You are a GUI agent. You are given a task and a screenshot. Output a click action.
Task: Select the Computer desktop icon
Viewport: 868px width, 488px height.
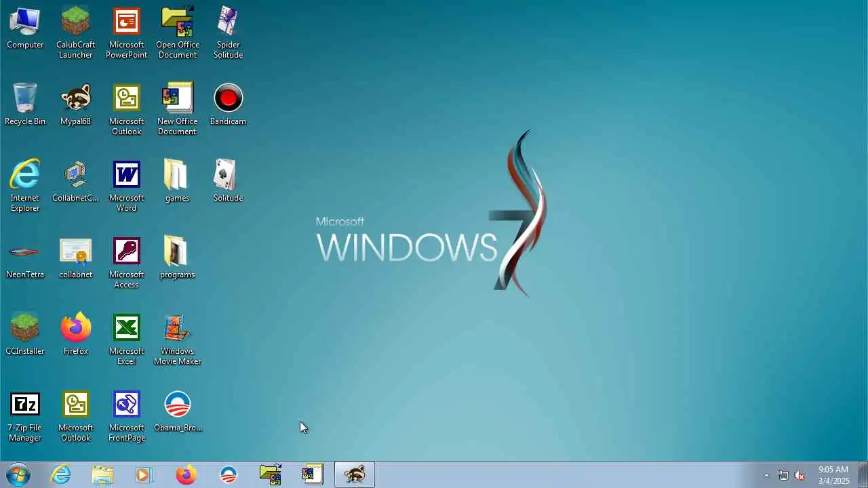coord(25,28)
